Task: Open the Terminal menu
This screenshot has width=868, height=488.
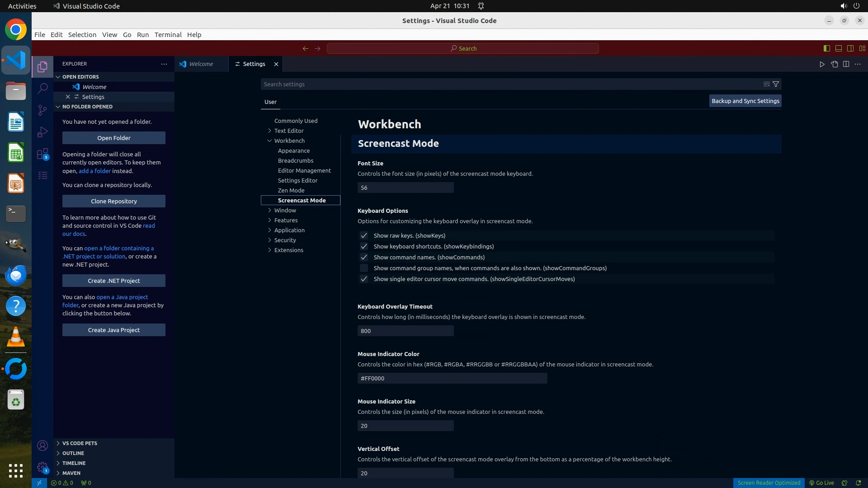Action: [168, 35]
